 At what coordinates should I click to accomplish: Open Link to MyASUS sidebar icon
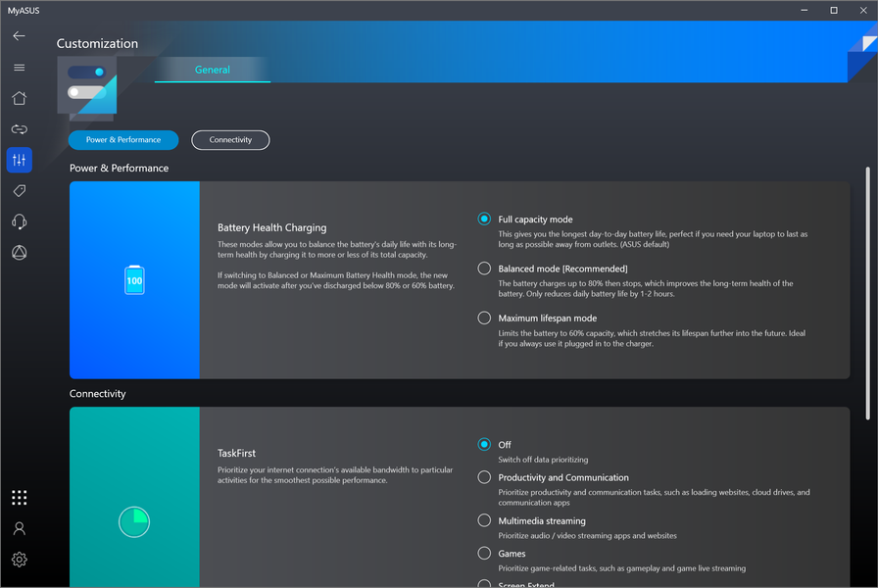click(x=19, y=129)
